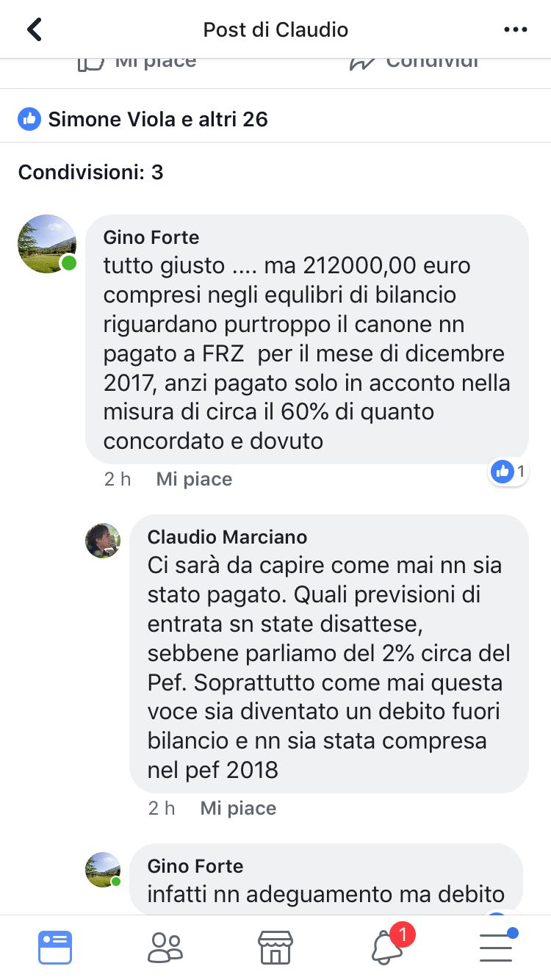The height and width of the screenshot is (980, 551).
Task: Open the Friends tab icon
Action: click(165, 947)
